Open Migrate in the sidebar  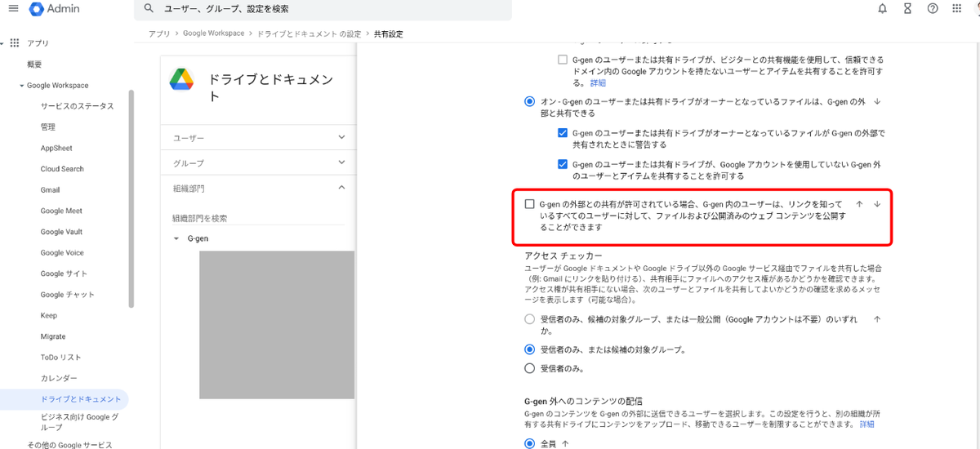(53, 336)
